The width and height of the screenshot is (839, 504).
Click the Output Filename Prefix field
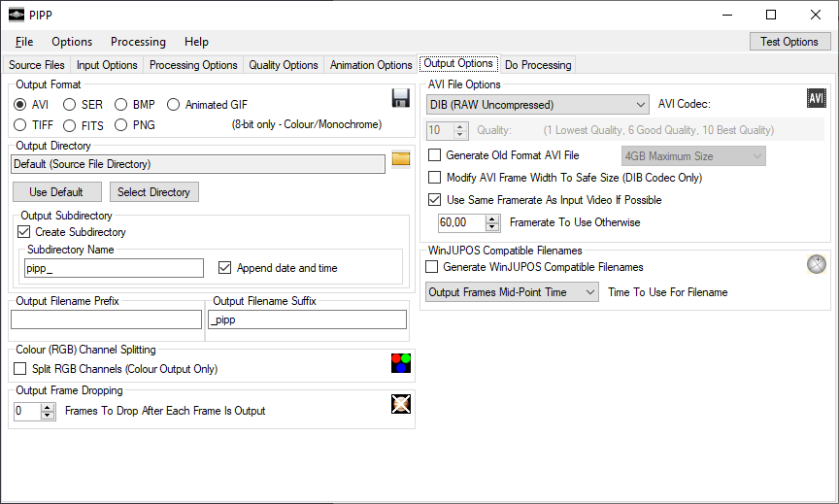point(106,319)
